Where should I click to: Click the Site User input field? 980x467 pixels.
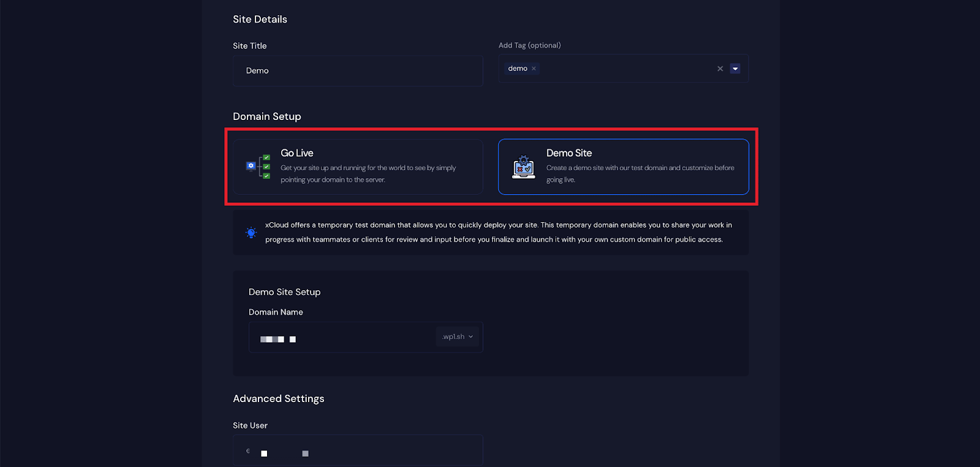point(358,450)
